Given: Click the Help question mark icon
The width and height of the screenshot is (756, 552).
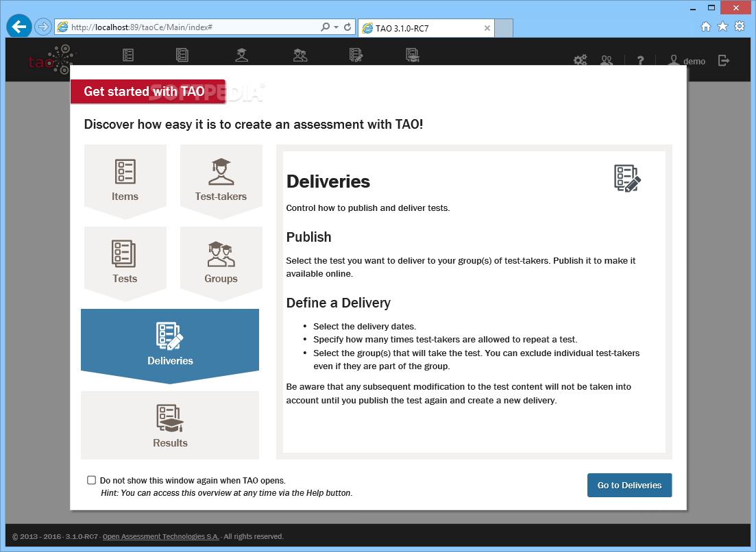Looking at the screenshot, I should pyautogui.click(x=640, y=61).
